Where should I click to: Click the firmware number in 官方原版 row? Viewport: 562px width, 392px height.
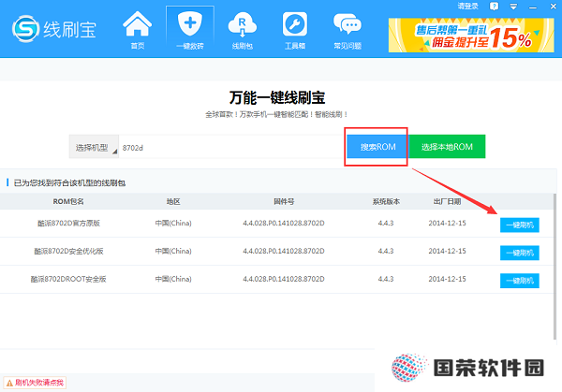284,223
